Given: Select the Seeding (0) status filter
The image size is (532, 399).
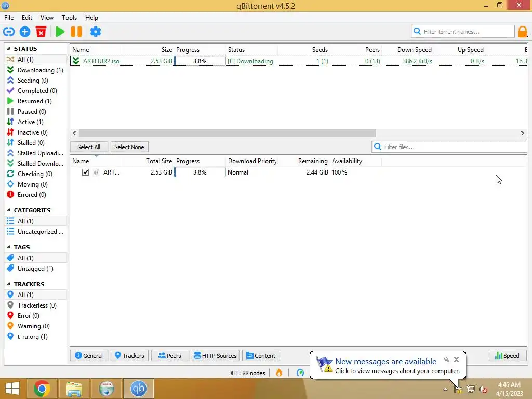Looking at the screenshot, I should [x=35, y=81].
